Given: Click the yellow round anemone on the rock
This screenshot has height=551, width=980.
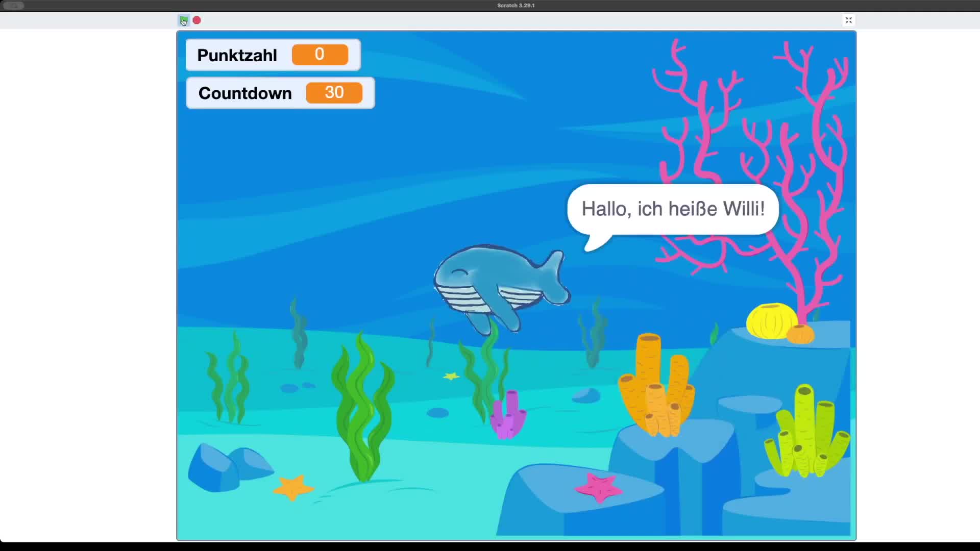Looking at the screenshot, I should coord(771,321).
